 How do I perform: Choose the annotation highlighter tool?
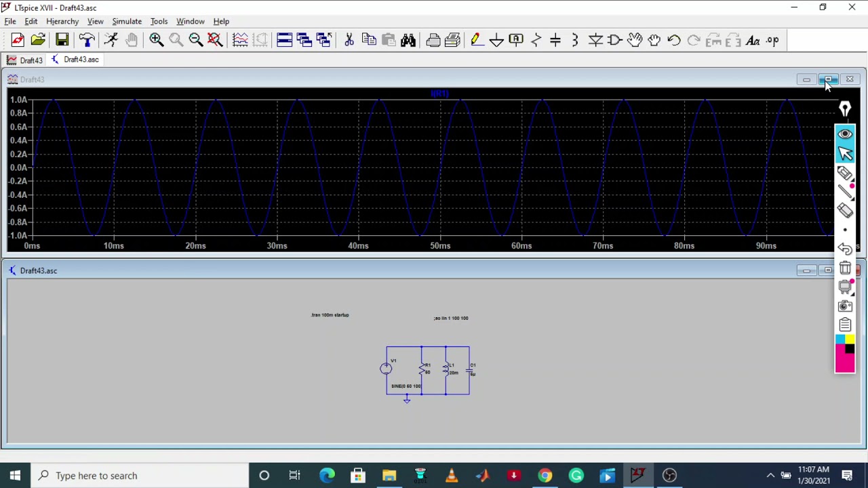[845, 174]
